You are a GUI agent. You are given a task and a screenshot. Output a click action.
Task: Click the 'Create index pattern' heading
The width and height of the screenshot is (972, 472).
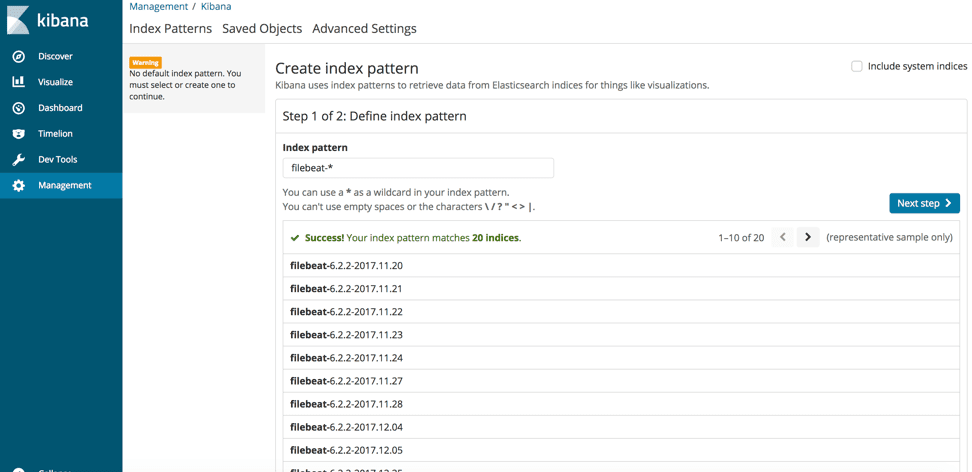click(347, 68)
